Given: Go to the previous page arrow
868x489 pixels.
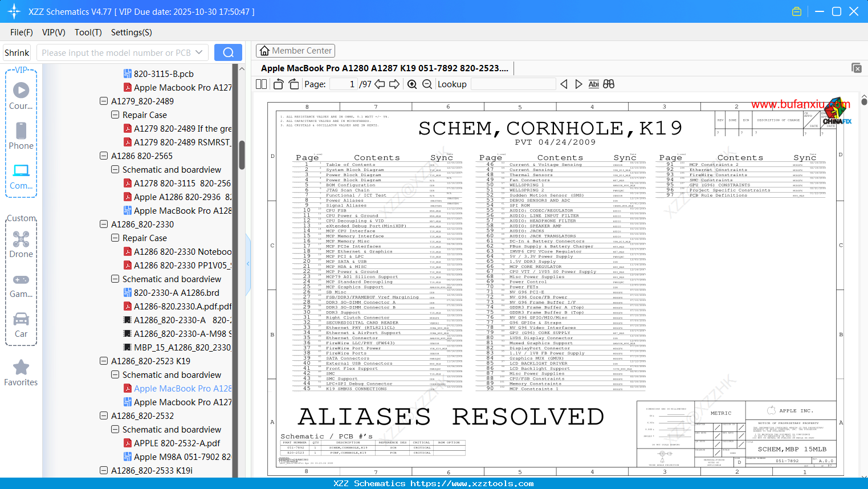Looking at the screenshot, I should 379,84.
